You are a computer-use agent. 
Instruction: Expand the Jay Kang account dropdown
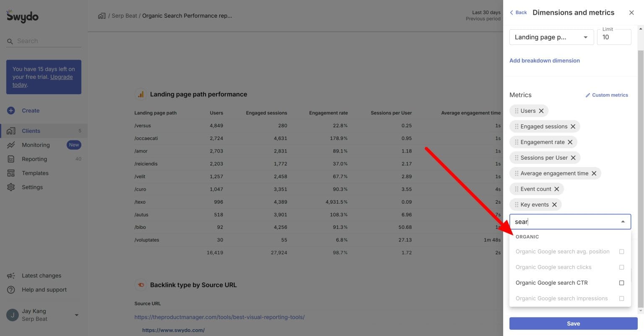pyautogui.click(x=76, y=315)
